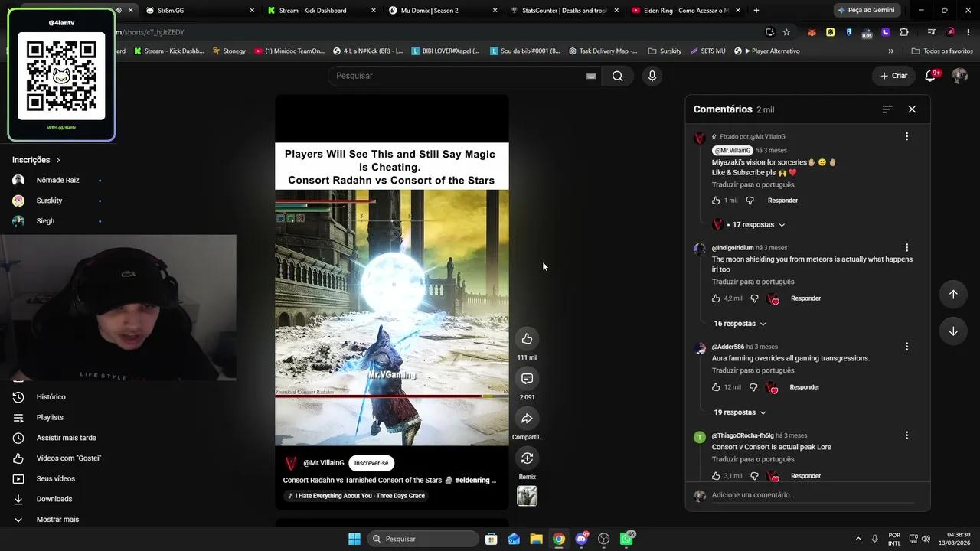Open Discord from the Windows taskbar
The height and width of the screenshot is (551, 980).
581,539
